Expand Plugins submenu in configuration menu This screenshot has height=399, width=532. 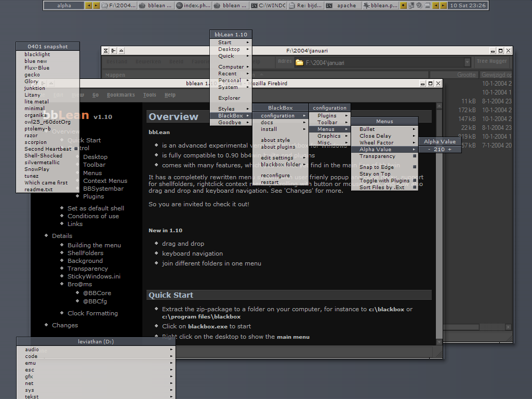point(329,116)
